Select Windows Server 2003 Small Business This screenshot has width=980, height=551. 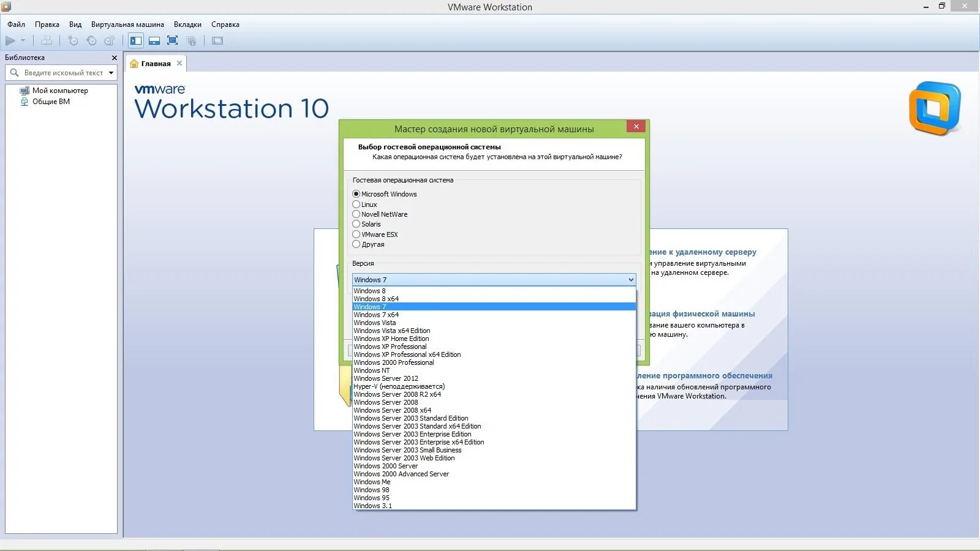(494, 450)
